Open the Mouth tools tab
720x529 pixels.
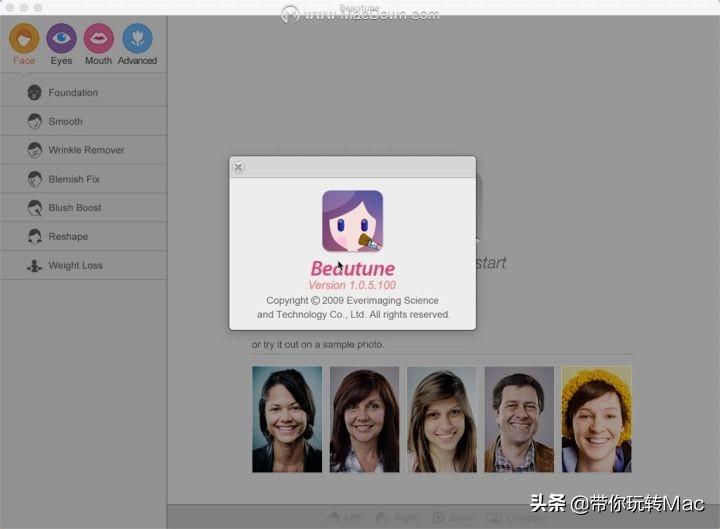click(x=98, y=44)
